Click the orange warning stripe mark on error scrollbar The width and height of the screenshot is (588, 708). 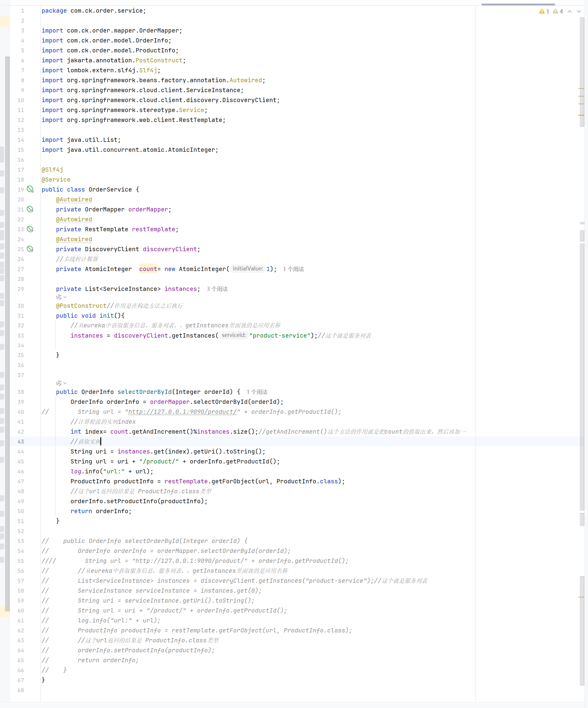pos(581,115)
